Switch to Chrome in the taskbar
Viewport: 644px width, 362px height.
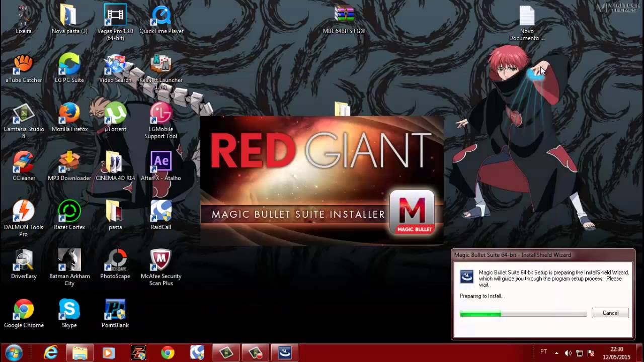coord(168,353)
